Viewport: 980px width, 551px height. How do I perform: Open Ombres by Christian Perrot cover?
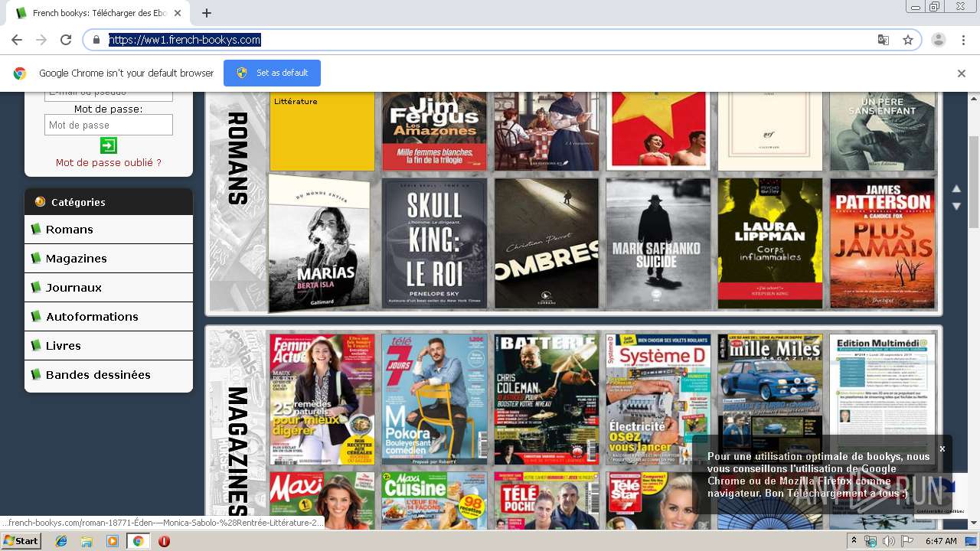tap(547, 243)
